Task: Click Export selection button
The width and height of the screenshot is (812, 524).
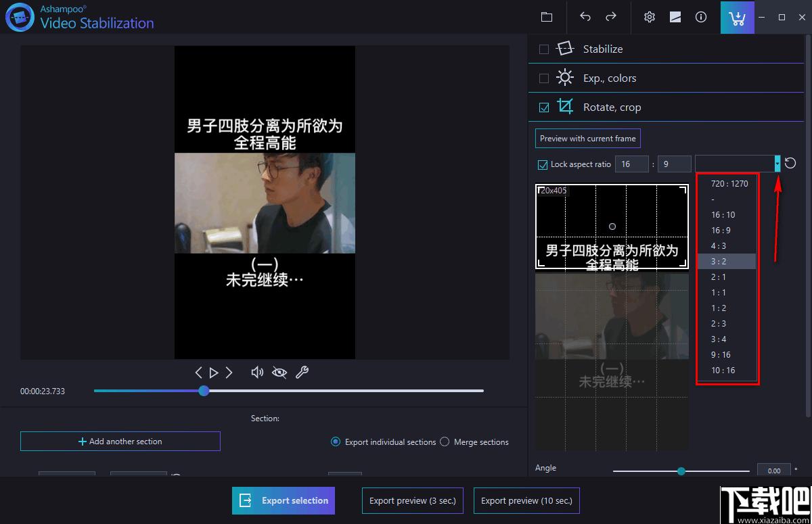Action: [284, 501]
